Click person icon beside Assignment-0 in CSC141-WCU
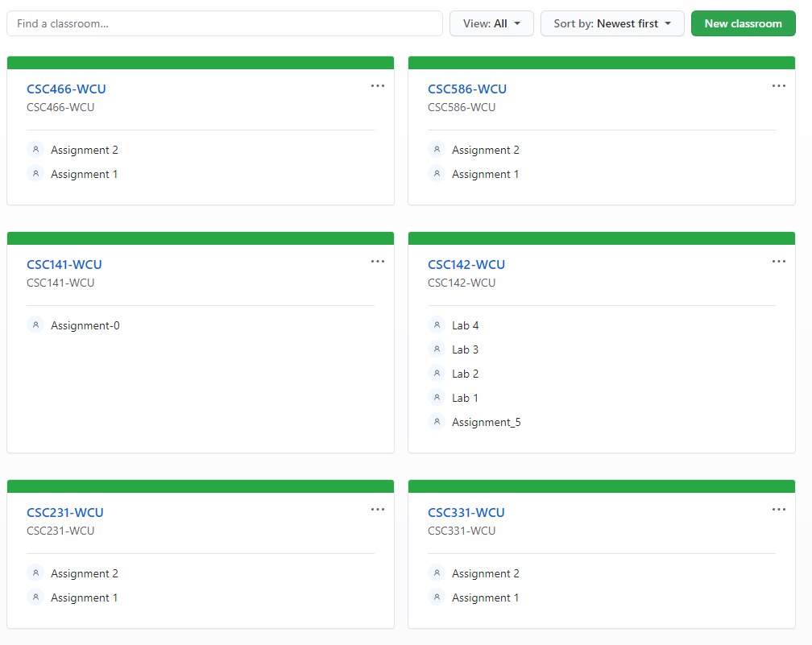 point(35,325)
